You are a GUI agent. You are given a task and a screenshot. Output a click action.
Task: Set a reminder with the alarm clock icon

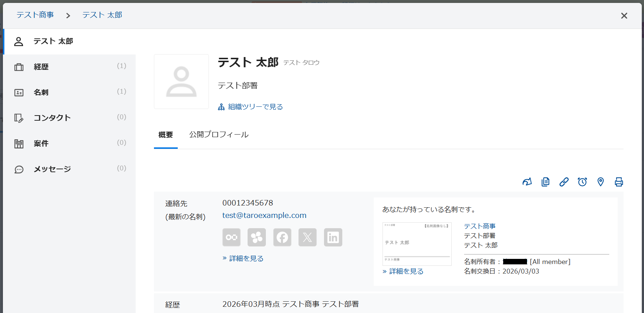(582, 182)
